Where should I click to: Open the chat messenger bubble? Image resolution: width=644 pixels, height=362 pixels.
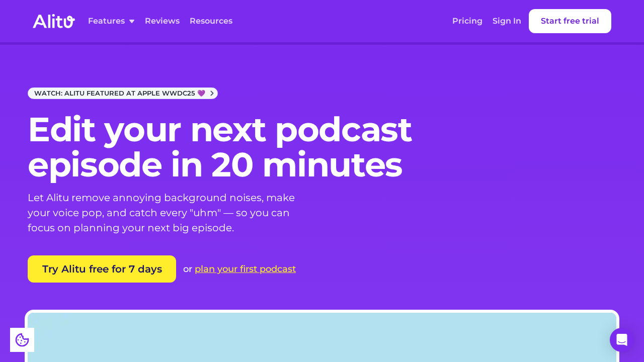(622, 340)
